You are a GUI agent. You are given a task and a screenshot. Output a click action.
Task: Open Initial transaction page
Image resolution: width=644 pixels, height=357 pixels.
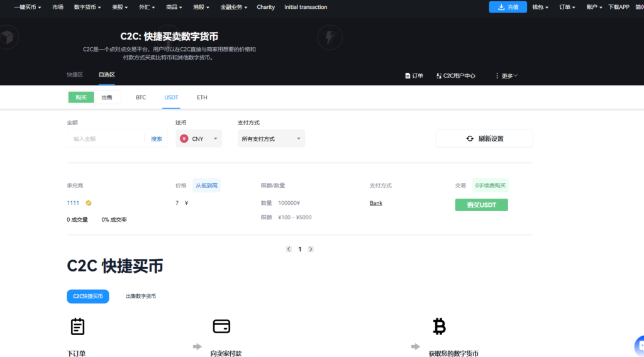[x=306, y=7]
